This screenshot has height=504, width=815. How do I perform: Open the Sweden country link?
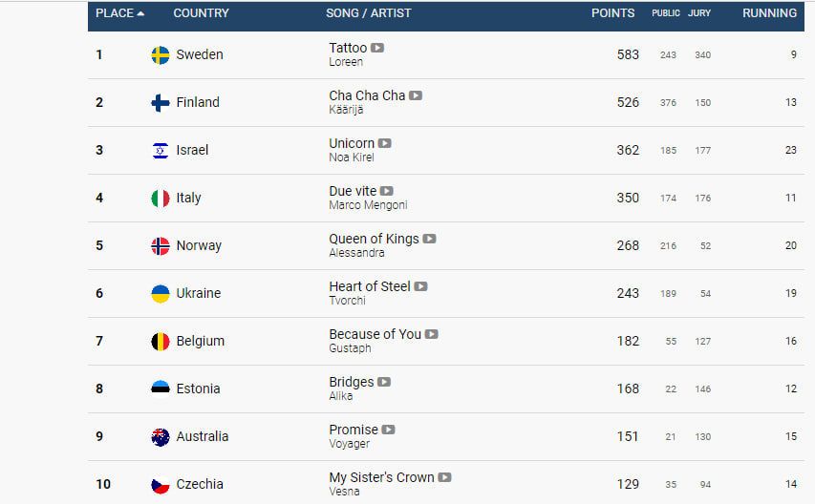pos(200,54)
